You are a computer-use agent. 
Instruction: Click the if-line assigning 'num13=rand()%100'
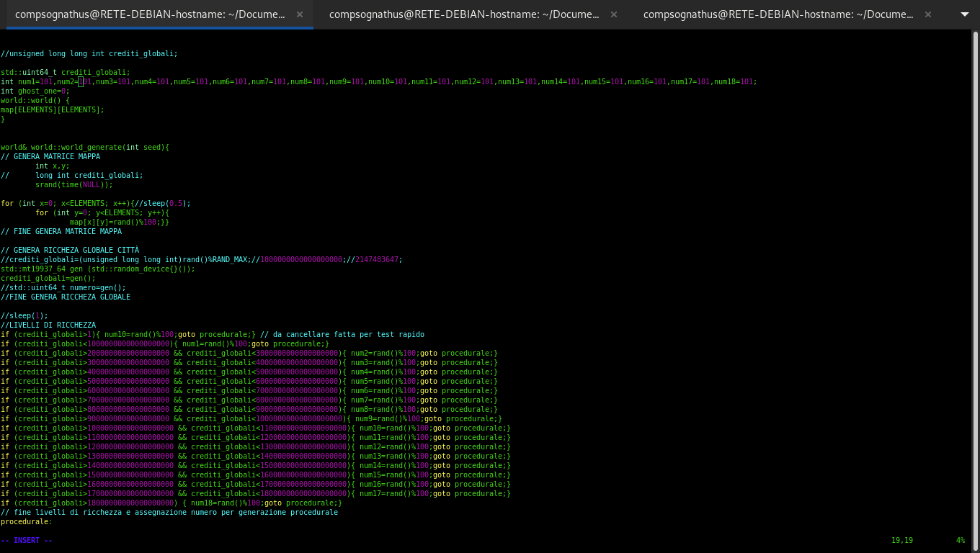pos(256,456)
